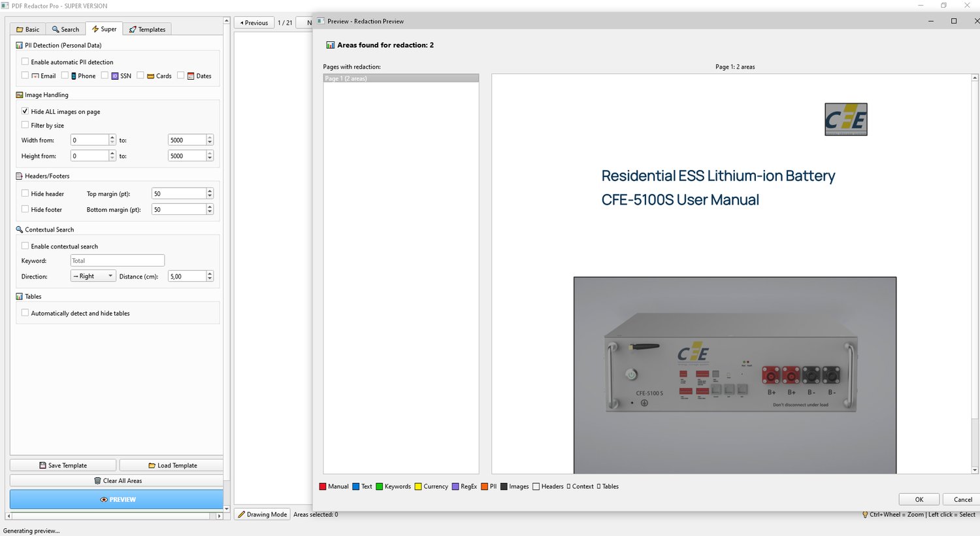The image size is (980, 536).
Task: Click the settings panel scroll down arrow
Action: coord(226,509)
